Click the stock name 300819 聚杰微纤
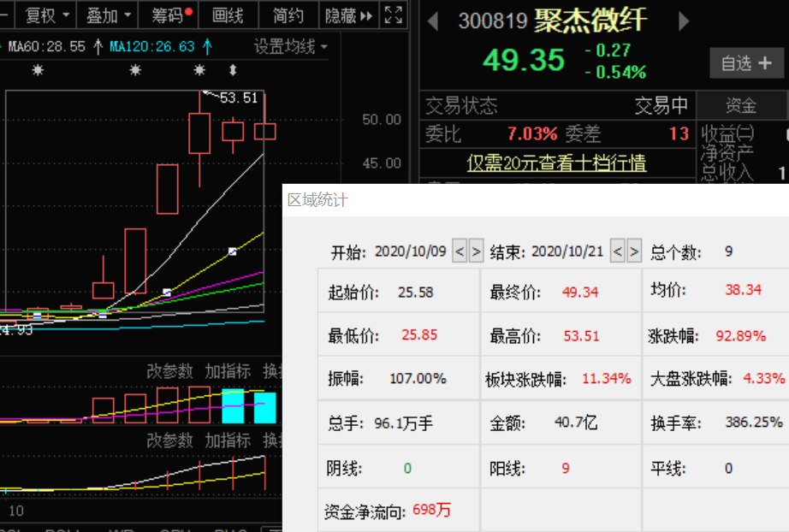The height and width of the screenshot is (532, 789). pyautogui.click(x=552, y=21)
